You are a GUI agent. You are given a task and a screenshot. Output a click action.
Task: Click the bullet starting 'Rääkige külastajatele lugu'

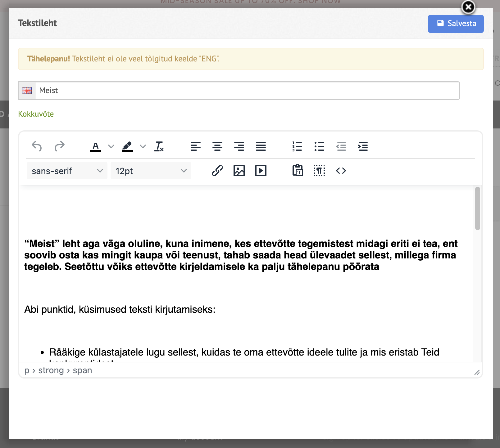[244, 352]
